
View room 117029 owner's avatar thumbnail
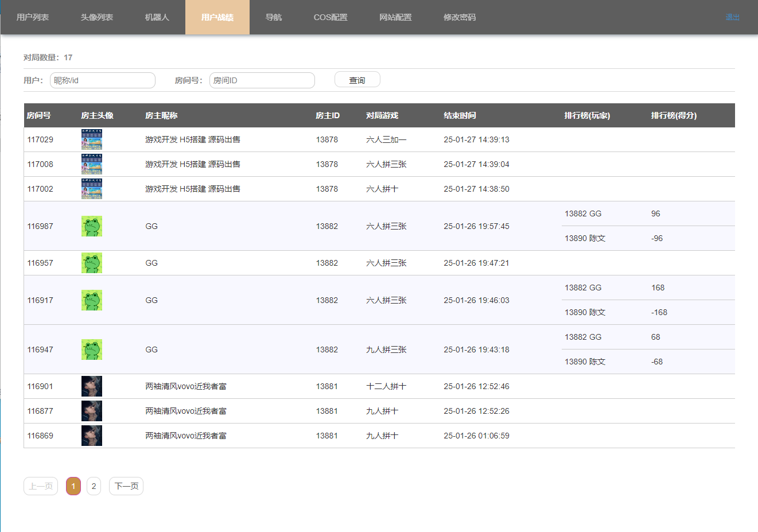tap(91, 139)
